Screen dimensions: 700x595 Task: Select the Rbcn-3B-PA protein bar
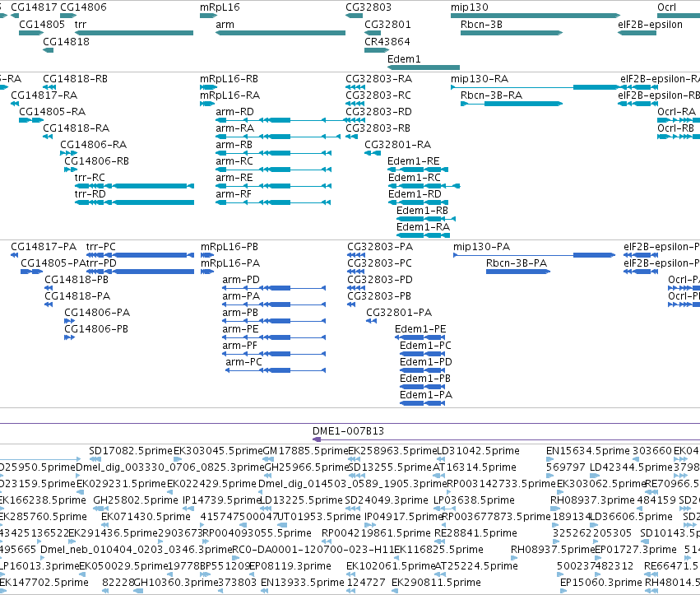pyautogui.click(x=518, y=272)
